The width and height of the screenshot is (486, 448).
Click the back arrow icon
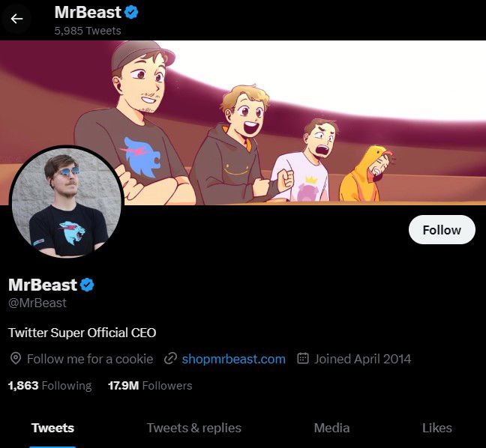click(x=16, y=19)
